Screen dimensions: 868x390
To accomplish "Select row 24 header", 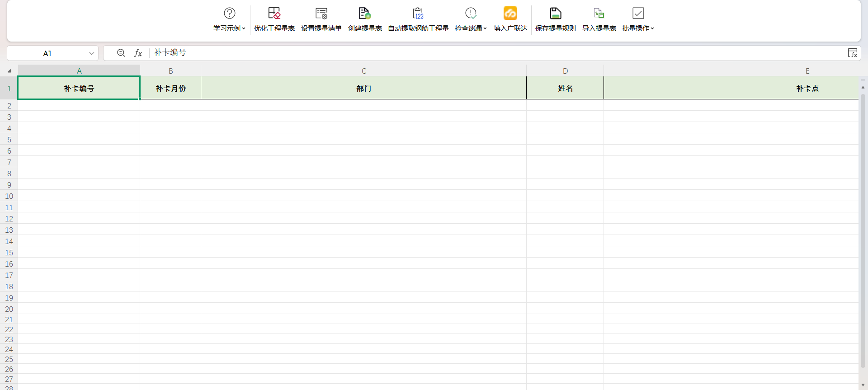I will click(9, 349).
